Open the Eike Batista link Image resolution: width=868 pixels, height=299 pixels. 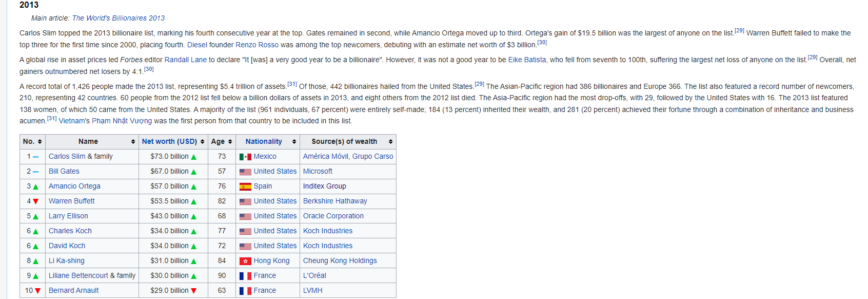point(527,60)
